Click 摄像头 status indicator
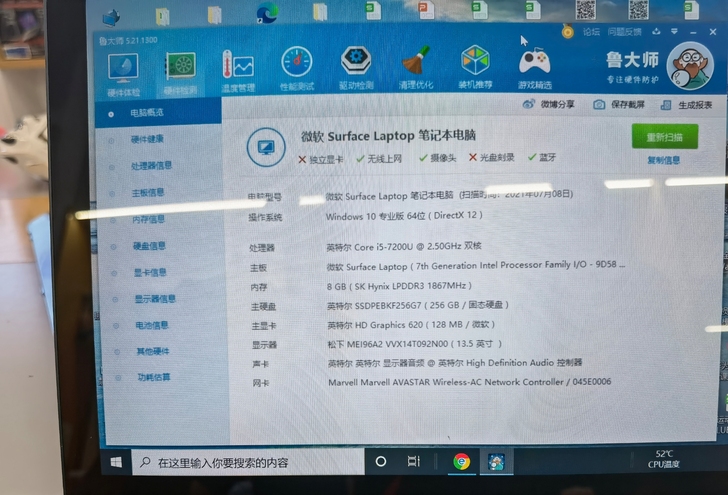The width and height of the screenshot is (728, 495). tap(437, 158)
